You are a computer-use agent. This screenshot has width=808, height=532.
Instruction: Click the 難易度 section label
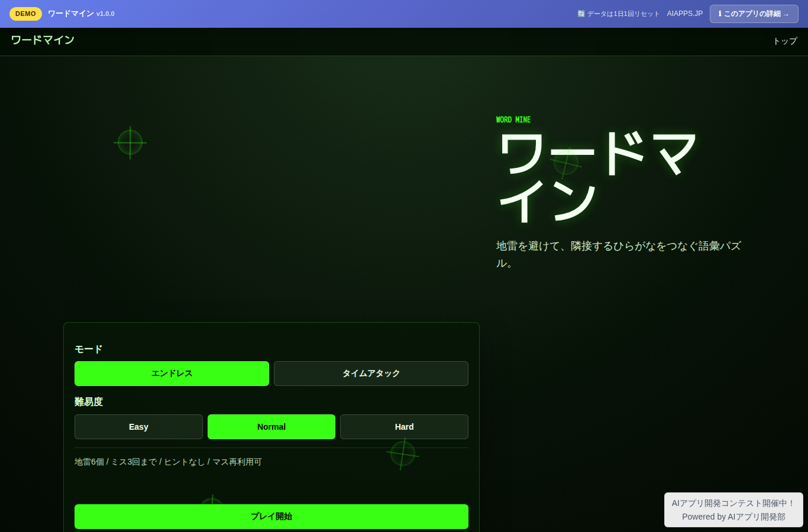click(x=89, y=402)
